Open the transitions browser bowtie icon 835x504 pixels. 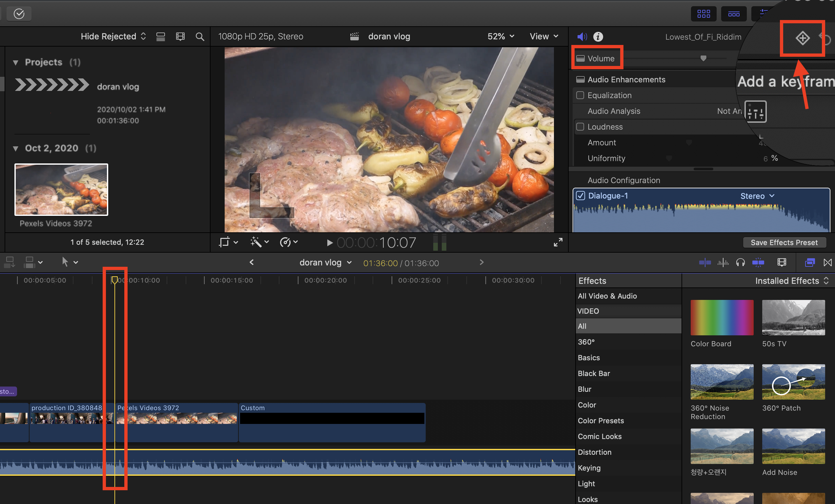pos(827,262)
